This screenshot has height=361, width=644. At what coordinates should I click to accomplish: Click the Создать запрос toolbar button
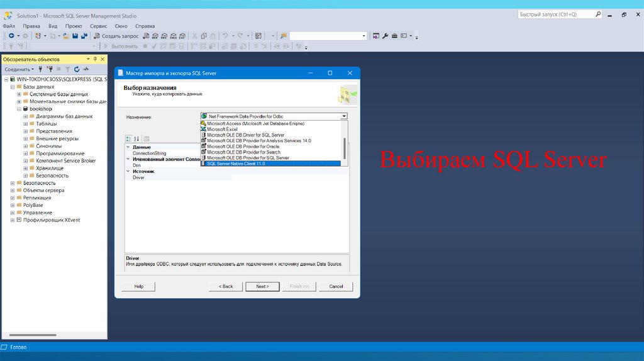pyautogui.click(x=116, y=36)
